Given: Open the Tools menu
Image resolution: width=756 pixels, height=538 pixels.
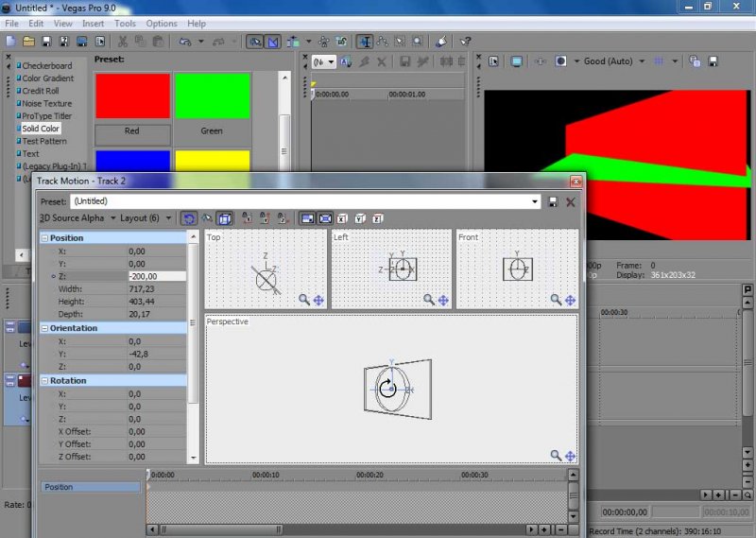Looking at the screenshot, I should click(125, 23).
